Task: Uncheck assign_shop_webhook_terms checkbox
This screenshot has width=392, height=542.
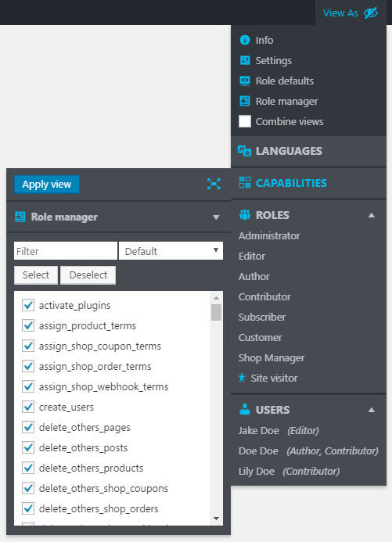Action: coord(28,386)
